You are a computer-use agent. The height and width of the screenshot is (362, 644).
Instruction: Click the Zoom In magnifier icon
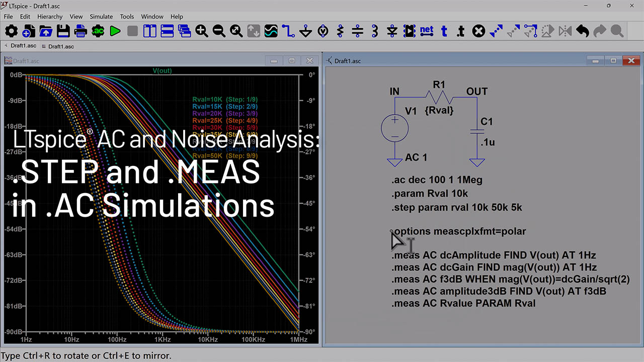[x=202, y=31]
